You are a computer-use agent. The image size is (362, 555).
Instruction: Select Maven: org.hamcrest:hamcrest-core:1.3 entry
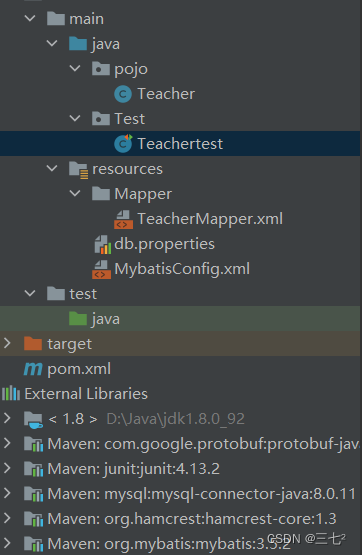click(x=192, y=519)
